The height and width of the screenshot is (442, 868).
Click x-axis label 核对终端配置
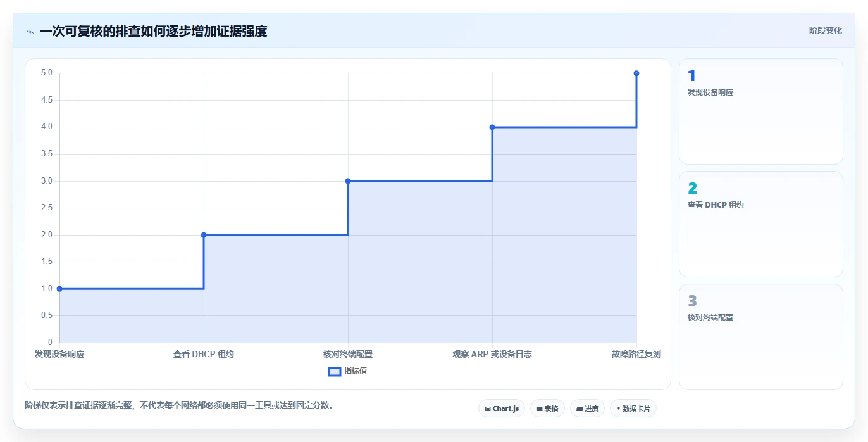click(348, 354)
